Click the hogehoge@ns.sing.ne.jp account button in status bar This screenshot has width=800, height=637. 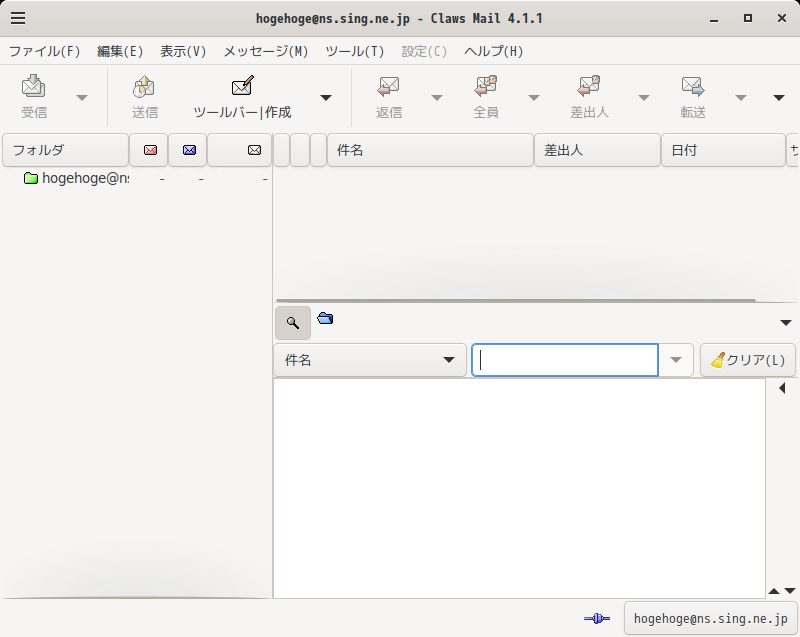[711, 619]
